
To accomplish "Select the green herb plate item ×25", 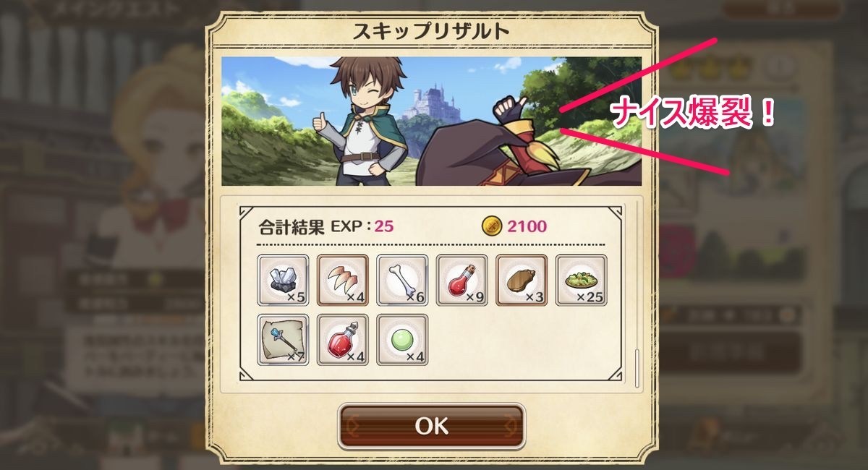I will tap(581, 281).
